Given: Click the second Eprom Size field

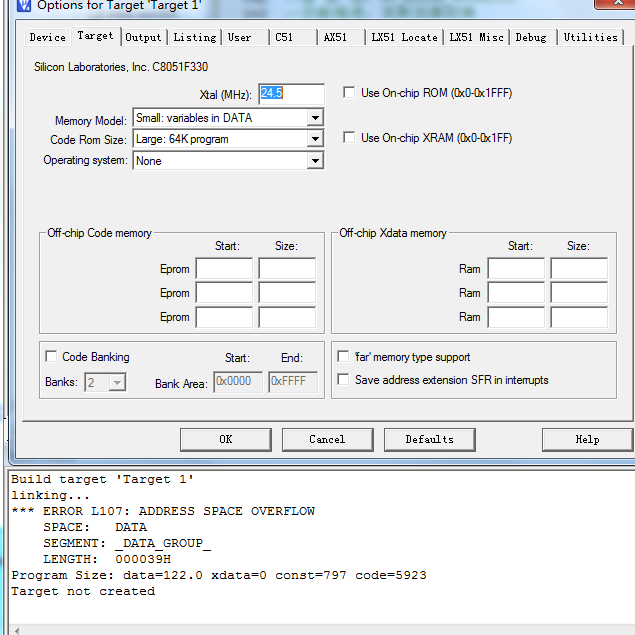Looking at the screenshot, I should coord(287,292).
